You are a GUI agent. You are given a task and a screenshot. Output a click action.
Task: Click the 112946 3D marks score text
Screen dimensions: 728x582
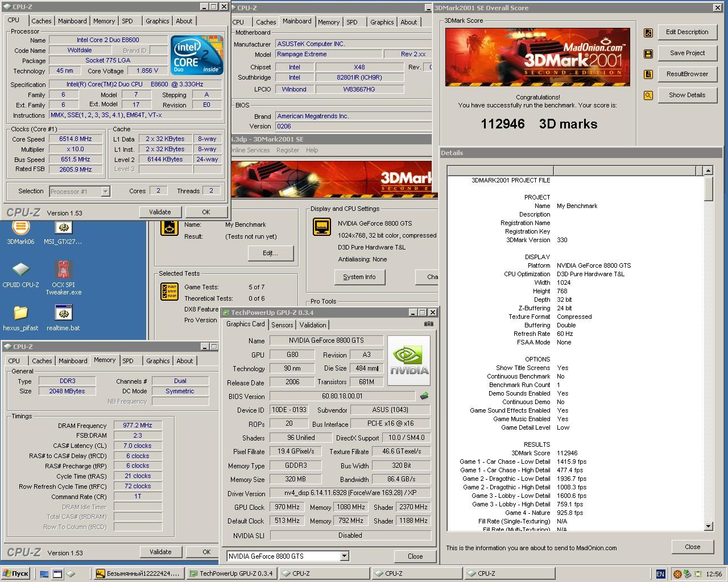click(539, 124)
